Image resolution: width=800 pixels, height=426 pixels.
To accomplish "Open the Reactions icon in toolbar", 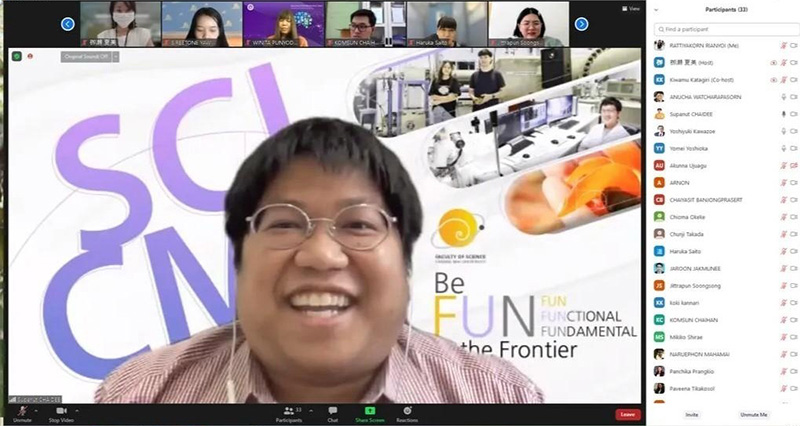I will click(407, 411).
